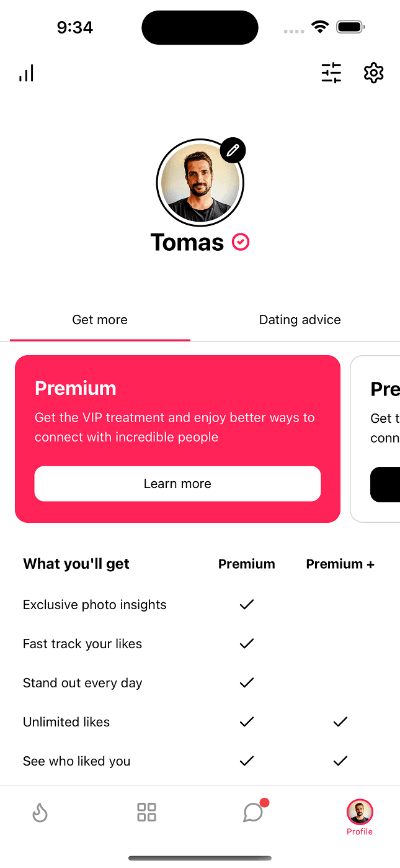The height and width of the screenshot is (868, 400).
Task: Open the chat messages bubble icon
Action: point(253,812)
